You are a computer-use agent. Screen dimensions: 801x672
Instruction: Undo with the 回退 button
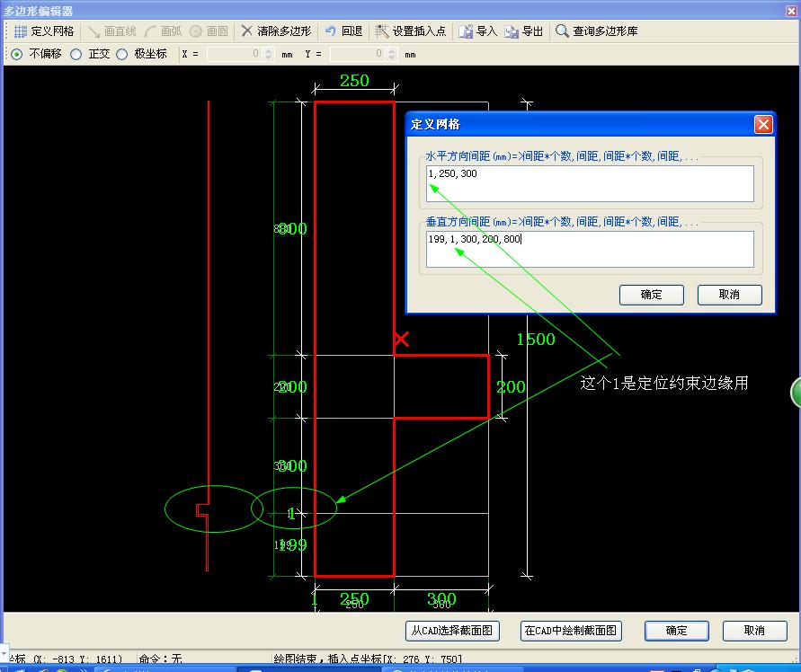(x=343, y=31)
